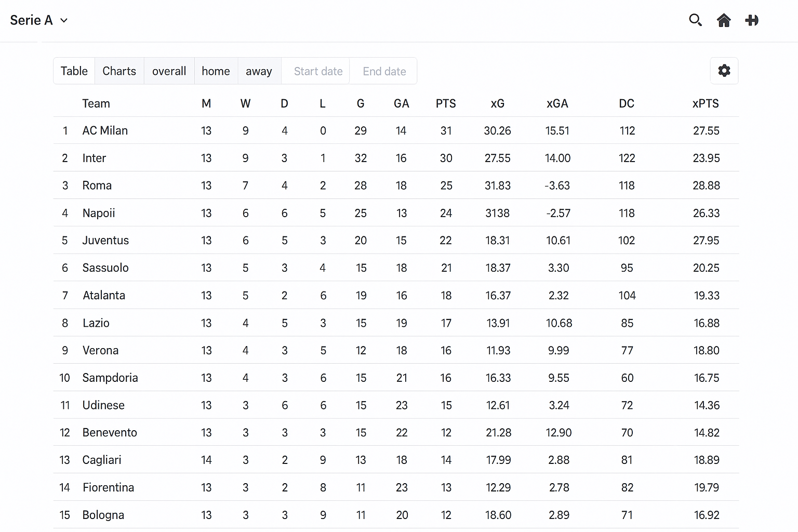Sort by xPTS column header
Viewport: 798px width, 532px height.
(705, 103)
